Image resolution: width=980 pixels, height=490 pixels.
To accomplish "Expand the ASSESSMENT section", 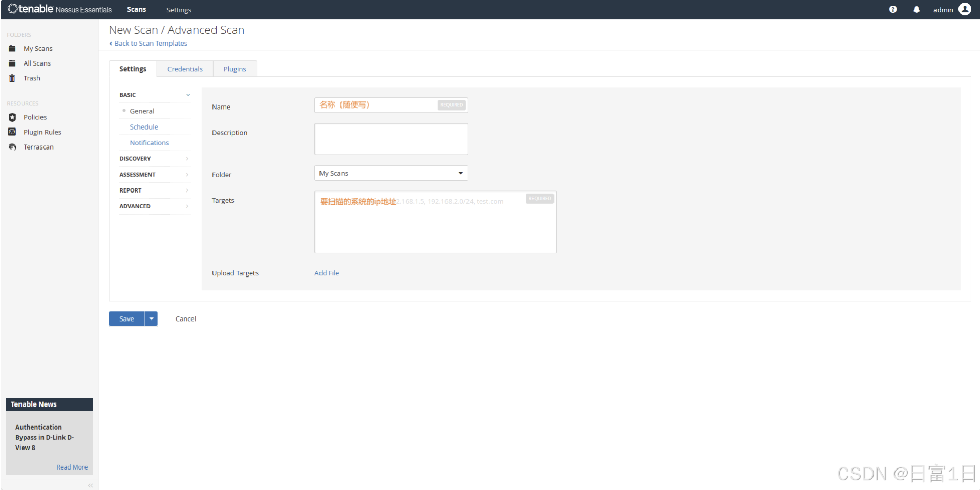I will 155,174.
